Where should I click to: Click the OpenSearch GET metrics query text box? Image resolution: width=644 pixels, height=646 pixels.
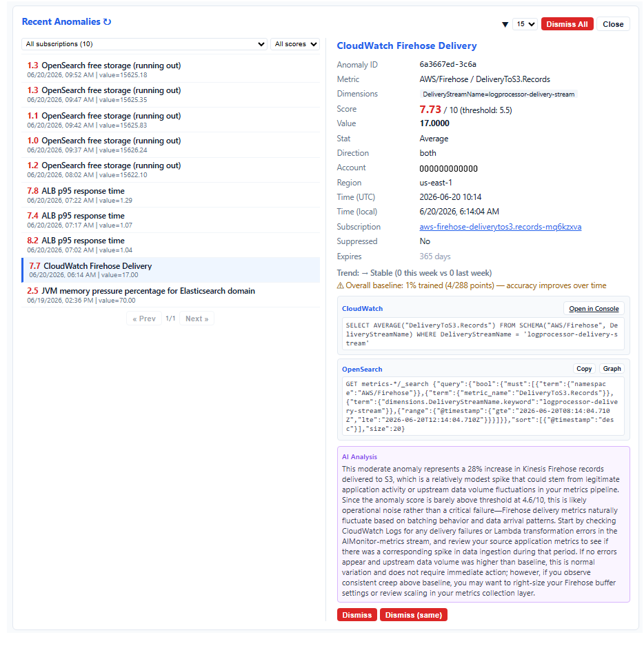point(483,406)
